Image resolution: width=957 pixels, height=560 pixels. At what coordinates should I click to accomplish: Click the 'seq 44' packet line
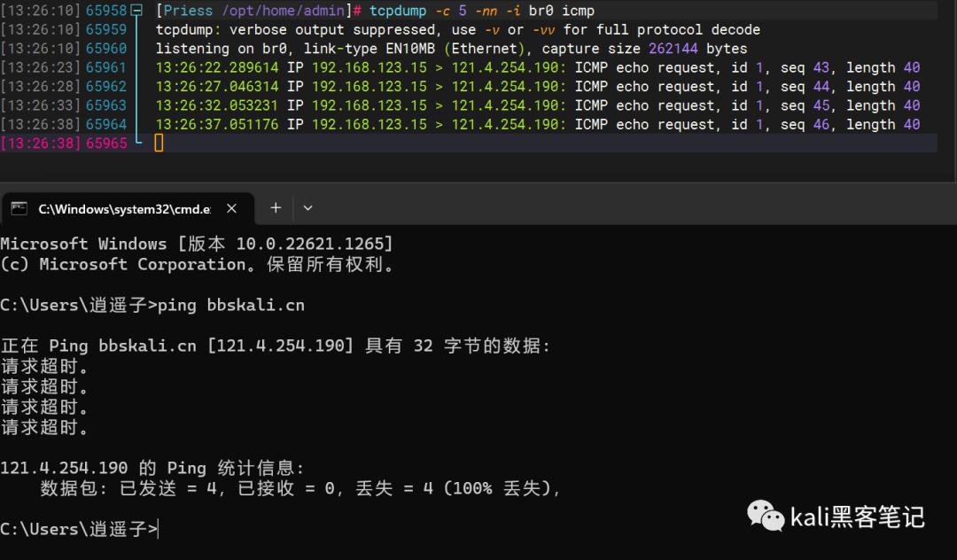(x=537, y=86)
